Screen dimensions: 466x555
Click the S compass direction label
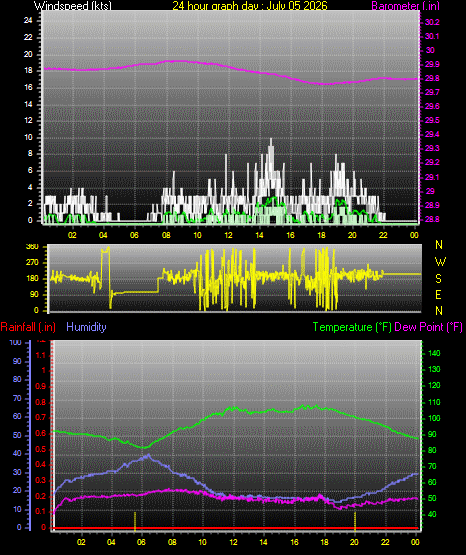pos(438,279)
